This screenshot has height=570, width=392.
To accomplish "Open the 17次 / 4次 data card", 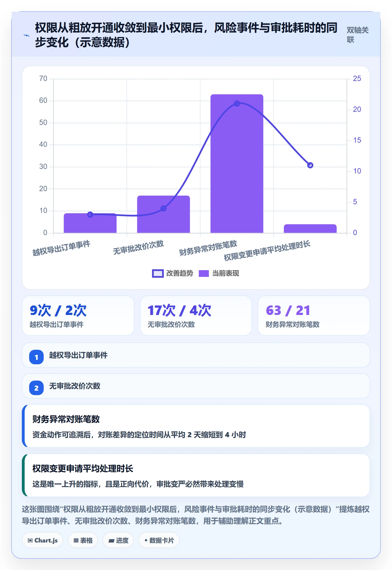I will coord(196,316).
